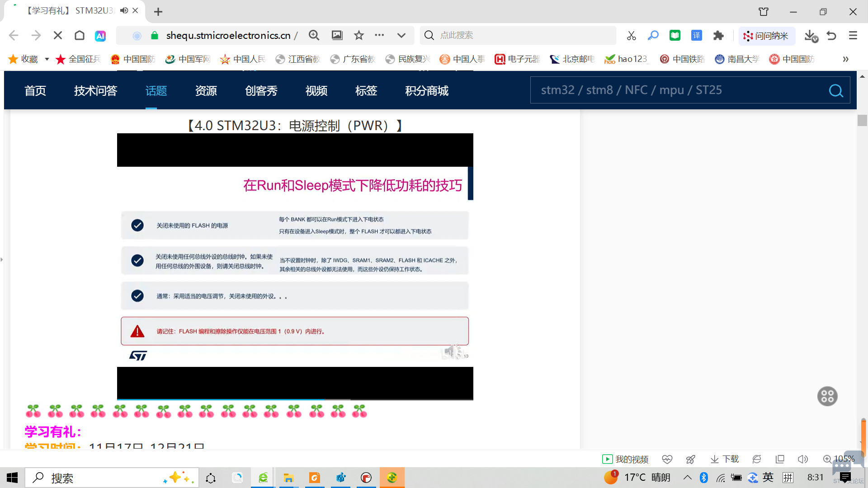This screenshot has height=488, width=868.
Task: Expand more bookmarks double-chevron
Action: (x=845, y=59)
